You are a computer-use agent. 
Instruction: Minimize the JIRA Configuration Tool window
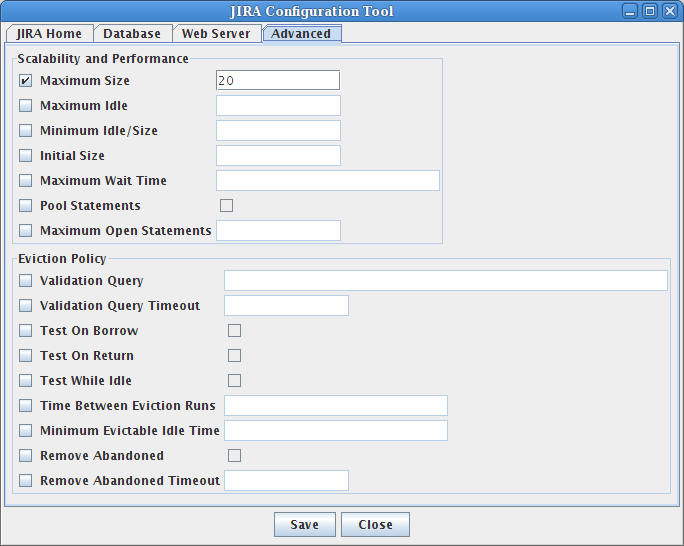[x=630, y=11]
